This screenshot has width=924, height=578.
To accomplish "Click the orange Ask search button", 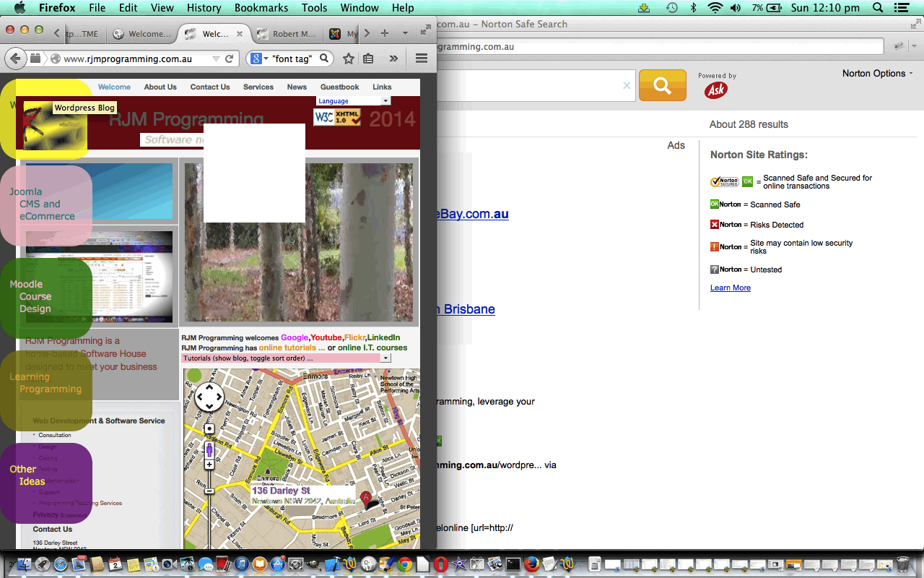I will 663,85.
